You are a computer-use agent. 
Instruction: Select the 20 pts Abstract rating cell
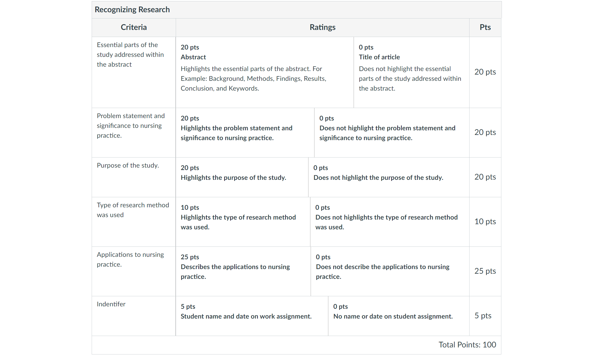(x=265, y=72)
